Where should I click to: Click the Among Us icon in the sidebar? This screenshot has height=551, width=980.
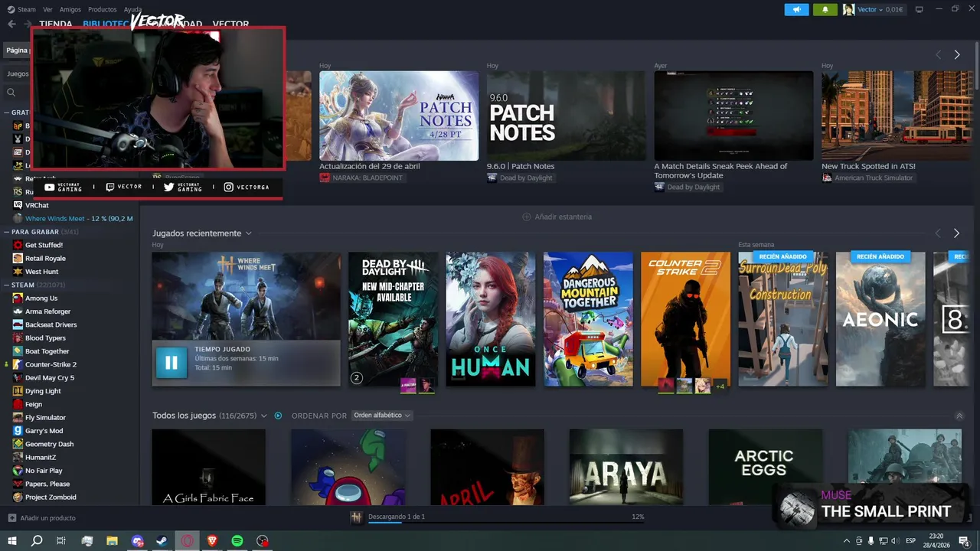(18, 298)
